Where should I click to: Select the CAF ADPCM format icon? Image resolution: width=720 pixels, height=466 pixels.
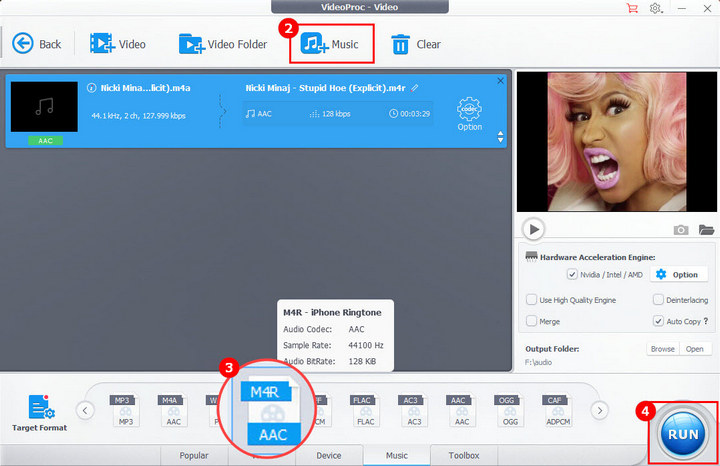(557, 410)
